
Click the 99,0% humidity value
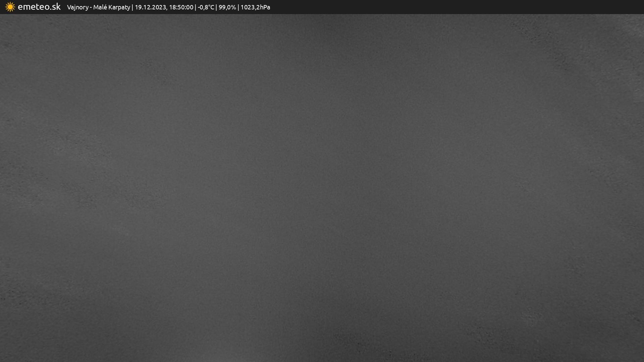[x=227, y=7]
